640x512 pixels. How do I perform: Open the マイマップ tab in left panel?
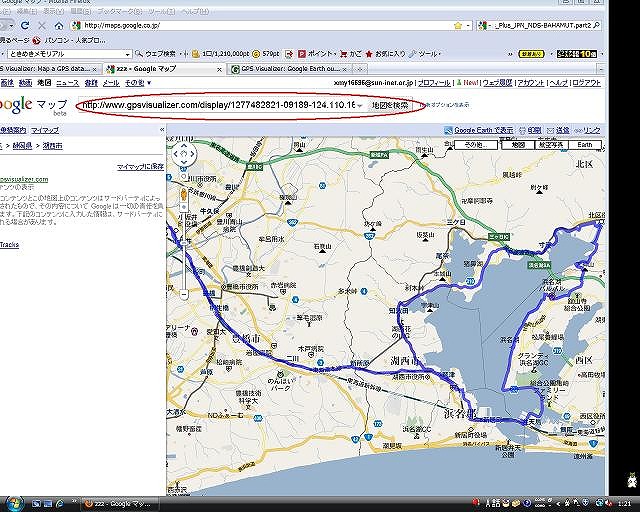(x=45, y=130)
